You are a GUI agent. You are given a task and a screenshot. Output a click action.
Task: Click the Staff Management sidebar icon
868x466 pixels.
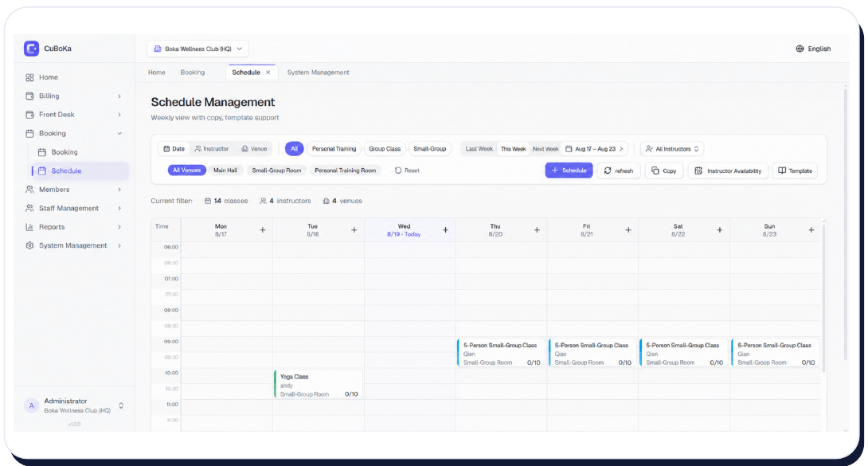click(30, 208)
